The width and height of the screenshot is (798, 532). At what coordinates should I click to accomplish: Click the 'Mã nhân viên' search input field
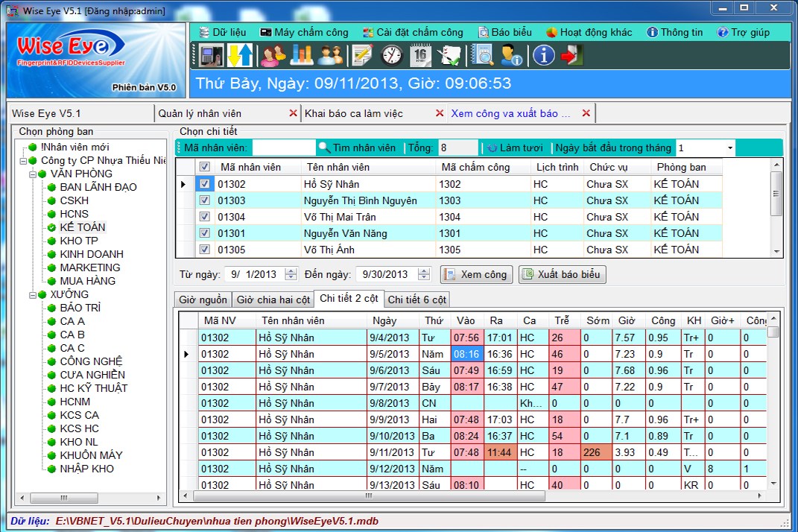click(284, 148)
